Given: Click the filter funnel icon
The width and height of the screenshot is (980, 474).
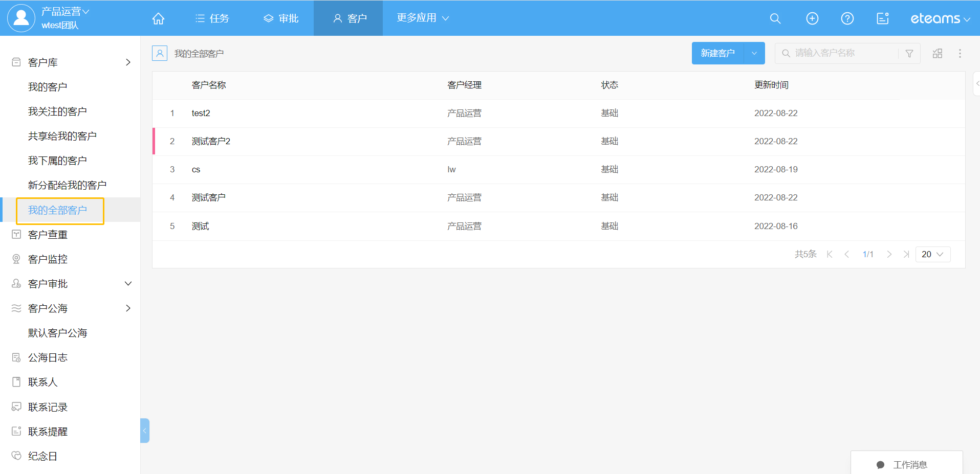Looking at the screenshot, I should point(909,54).
